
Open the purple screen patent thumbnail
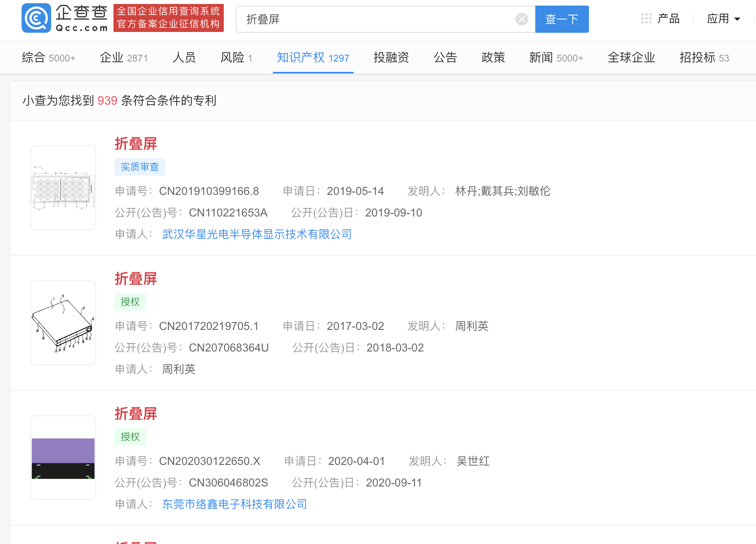[63, 458]
